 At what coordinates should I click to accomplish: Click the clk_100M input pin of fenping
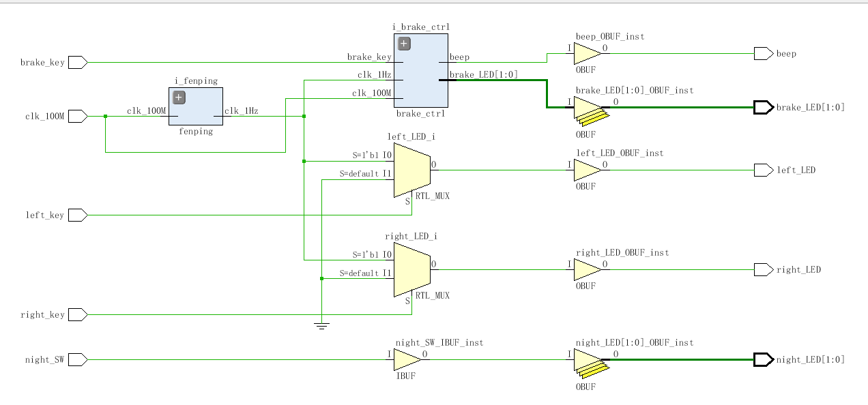tap(147, 110)
